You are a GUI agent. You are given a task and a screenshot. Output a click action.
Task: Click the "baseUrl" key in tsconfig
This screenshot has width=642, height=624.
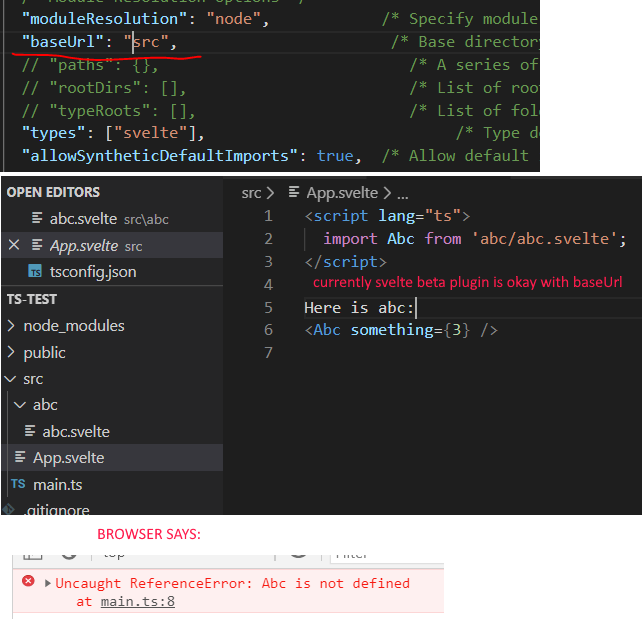tap(63, 42)
